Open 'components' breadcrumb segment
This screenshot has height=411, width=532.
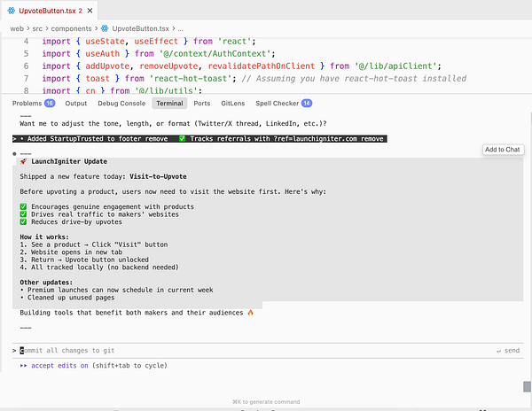pos(71,28)
